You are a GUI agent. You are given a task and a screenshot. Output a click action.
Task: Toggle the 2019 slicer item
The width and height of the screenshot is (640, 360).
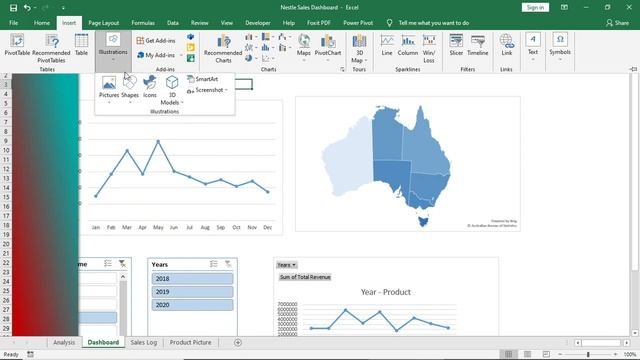(193, 292)
